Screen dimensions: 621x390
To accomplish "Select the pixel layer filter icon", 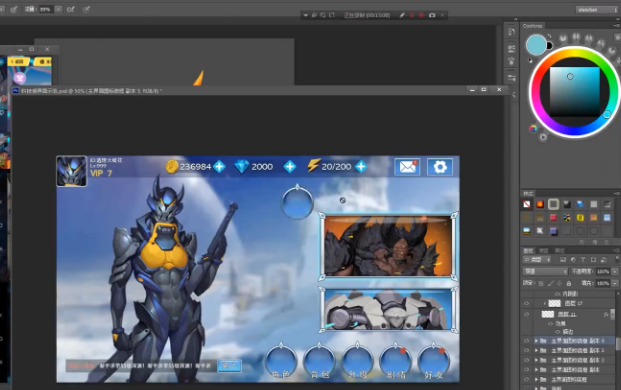I will click(563, 260).
